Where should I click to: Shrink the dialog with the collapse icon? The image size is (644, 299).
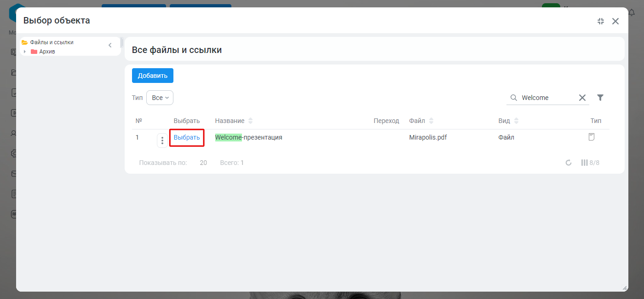tap(601, 21)
